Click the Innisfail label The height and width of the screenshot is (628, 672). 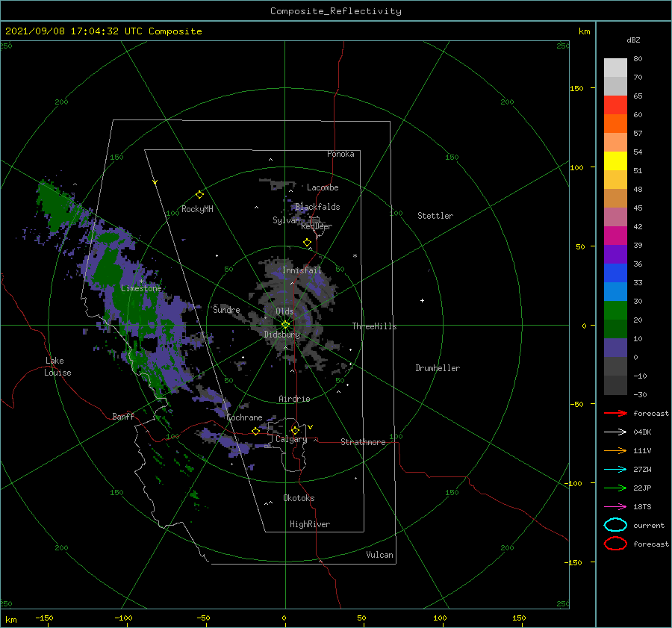pyautogui.click(x=302, y=270)
